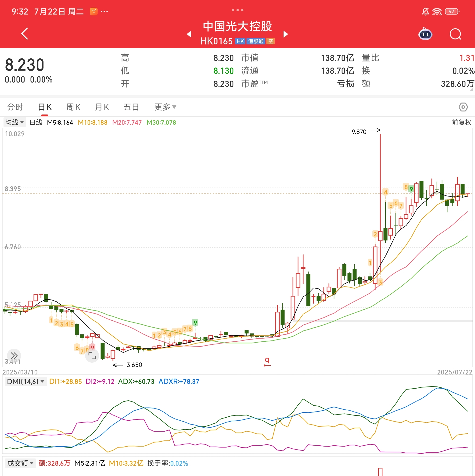Tap the 额:328.6万 volume label

(54, 463)
